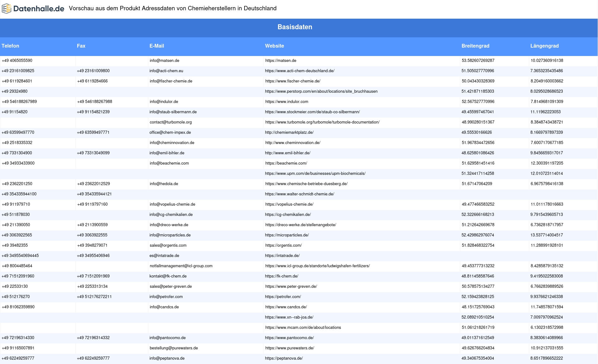Open the dreco-werke.de stellenangebote link
Screen dimensions: 598x364
[301, 225]
